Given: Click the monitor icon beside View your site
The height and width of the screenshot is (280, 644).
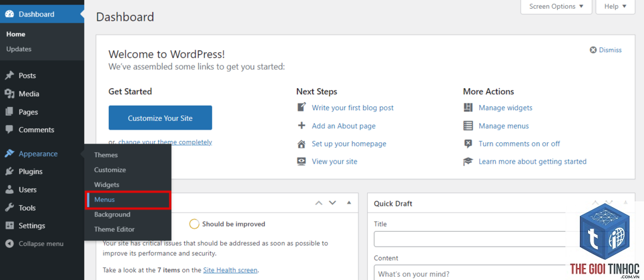Looking at the screenshot, I should tap(301, 162).
